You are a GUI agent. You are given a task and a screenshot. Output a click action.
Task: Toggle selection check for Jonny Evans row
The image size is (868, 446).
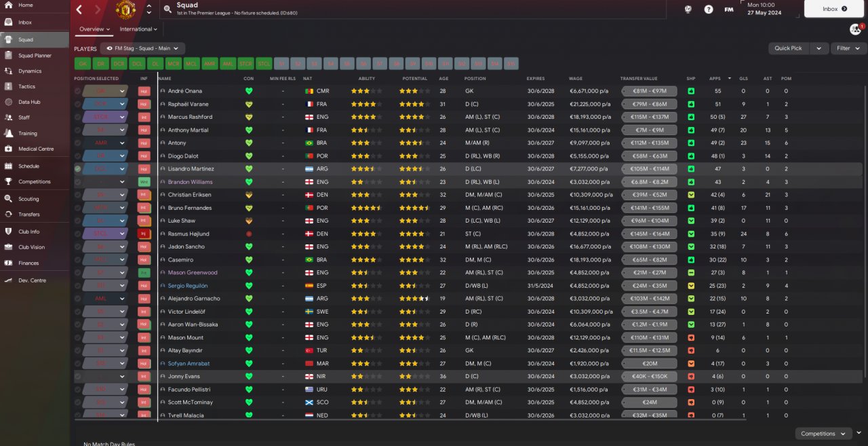77,376
